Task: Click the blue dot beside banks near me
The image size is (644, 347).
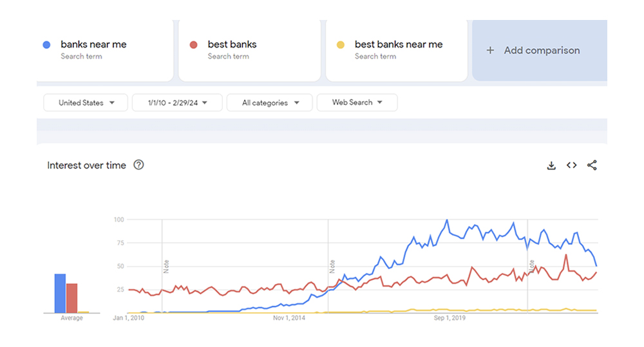Action: coord(46,45)
